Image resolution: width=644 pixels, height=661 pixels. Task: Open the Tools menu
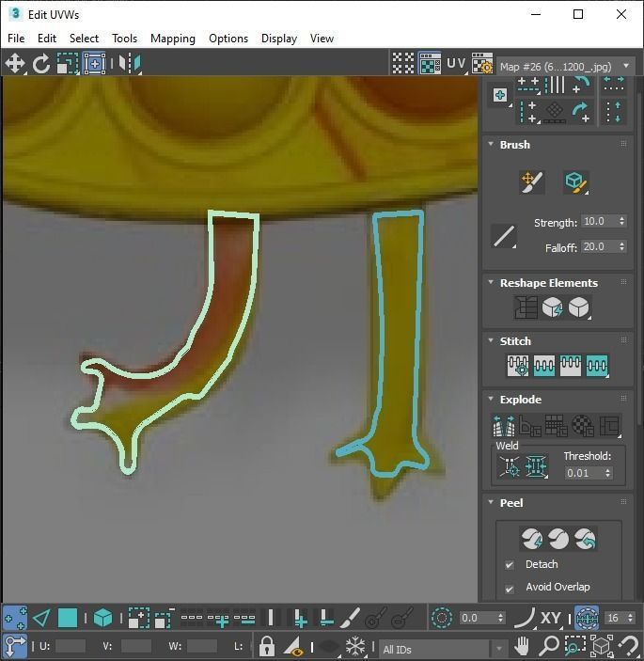[x=124, y=39]
